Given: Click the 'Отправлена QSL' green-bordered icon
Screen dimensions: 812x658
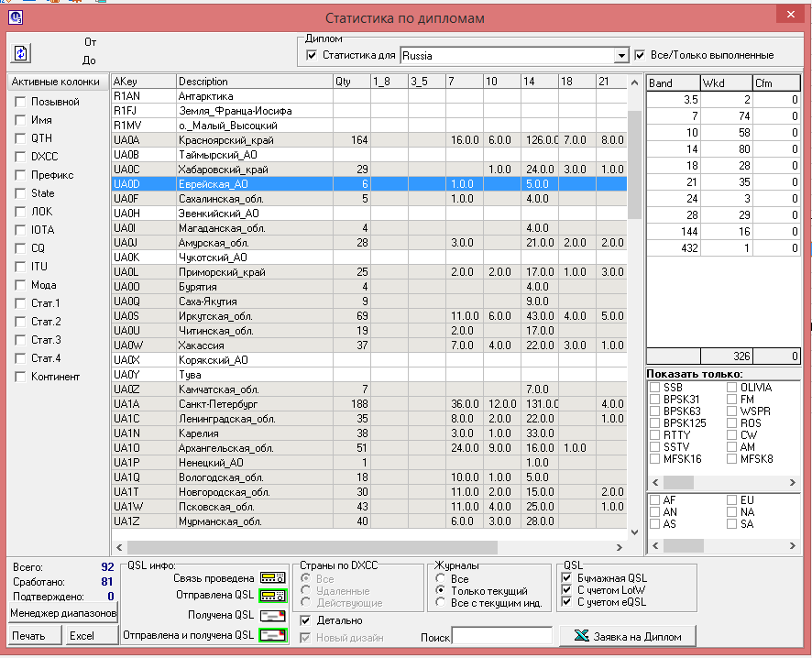Looking at the screenshot, I should [x=272, y=596].
